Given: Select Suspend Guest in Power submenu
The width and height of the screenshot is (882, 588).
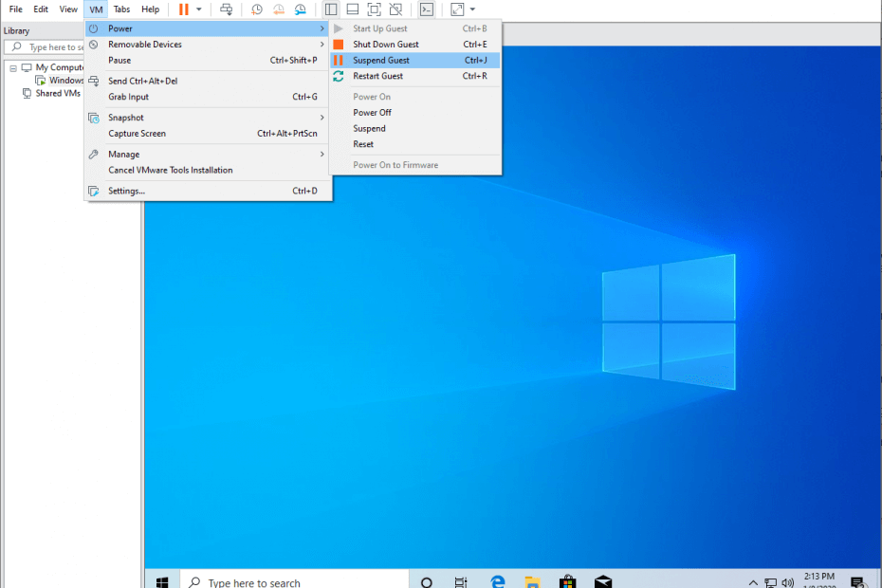Looking at the screenshot, I should [415, 60].
